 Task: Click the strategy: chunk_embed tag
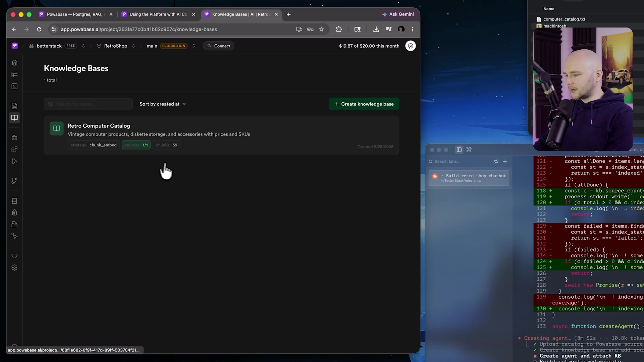[x=94, y=145]
